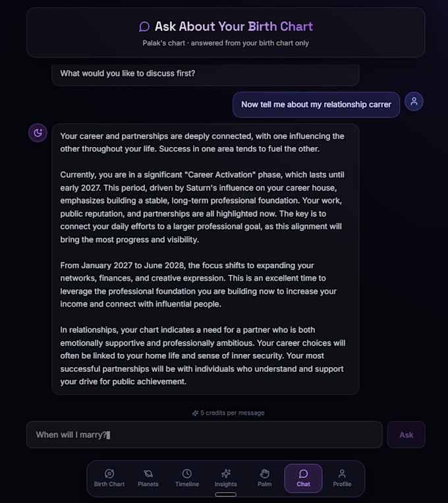This screenshot has height=503, width=448.
Task: Click the Insights label in bottom navigation
Action: coord(226,484)
